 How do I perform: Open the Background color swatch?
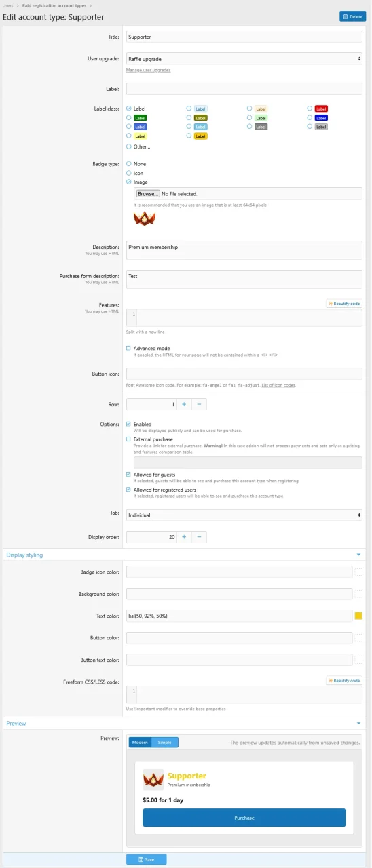point(358,594)
